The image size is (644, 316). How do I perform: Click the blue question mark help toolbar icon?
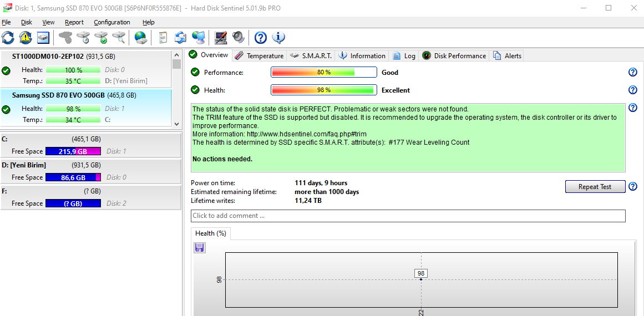click(261, 38)
